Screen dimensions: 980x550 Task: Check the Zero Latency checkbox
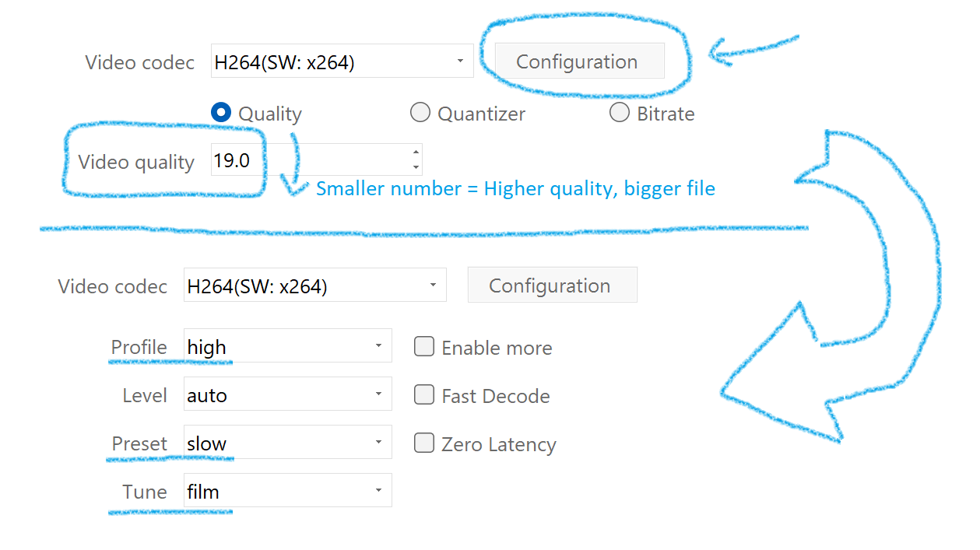pyautogui.click(x=424, y=443)
